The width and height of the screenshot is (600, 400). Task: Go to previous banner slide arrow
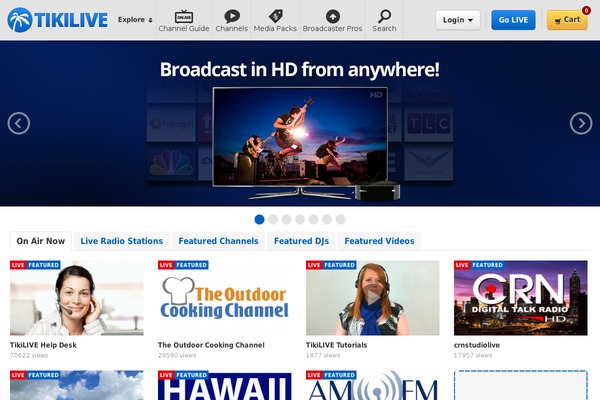pos(18,123)
